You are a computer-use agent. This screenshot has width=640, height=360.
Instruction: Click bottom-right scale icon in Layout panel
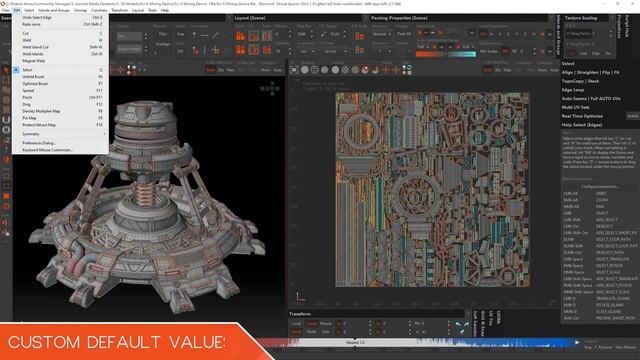click(267, 50)
